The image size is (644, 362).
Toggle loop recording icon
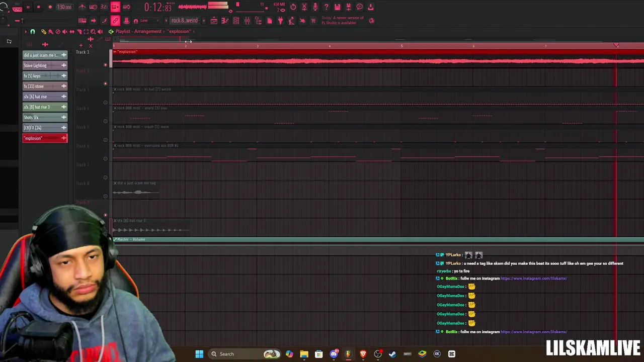pos(126,7)
